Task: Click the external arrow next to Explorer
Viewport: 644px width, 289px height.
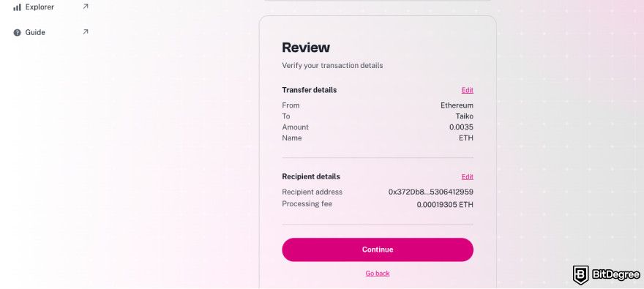Action: [x=86, y=6]
